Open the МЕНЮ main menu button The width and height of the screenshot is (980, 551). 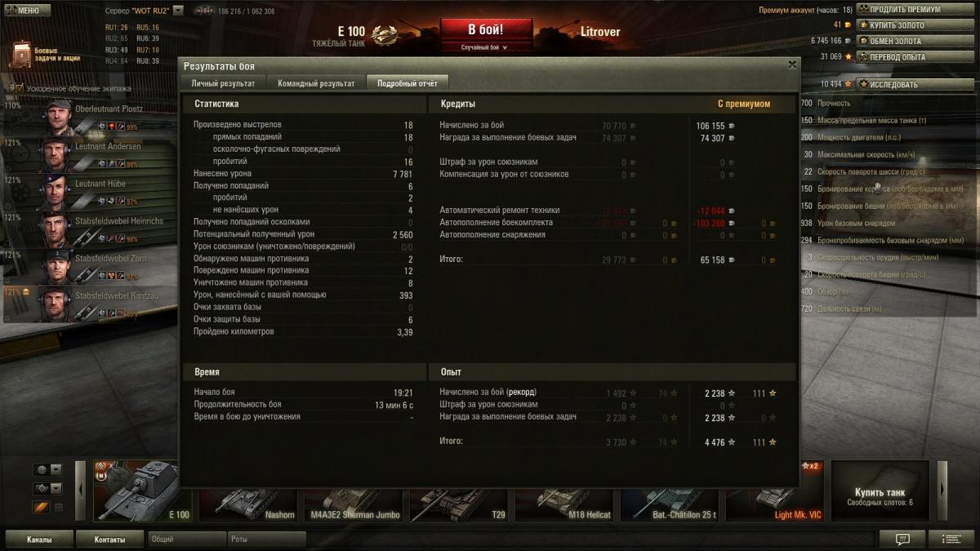pyautogui.click(x=27, y=11)
